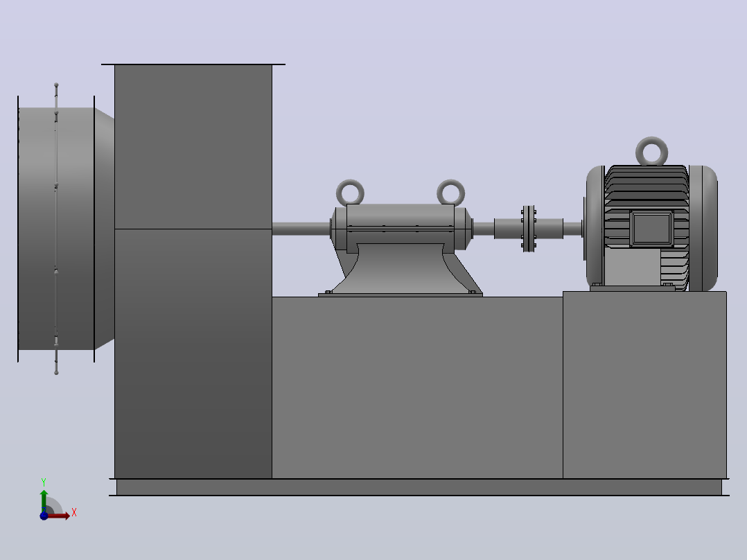This screenshot has height=560, width=747.
Task: Select the motor front end bell
Action: click(595, 227)
